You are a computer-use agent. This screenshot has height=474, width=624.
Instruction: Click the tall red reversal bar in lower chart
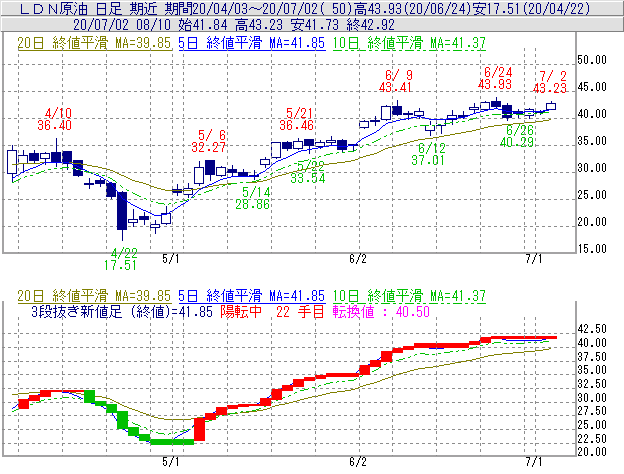click(199, 429)
